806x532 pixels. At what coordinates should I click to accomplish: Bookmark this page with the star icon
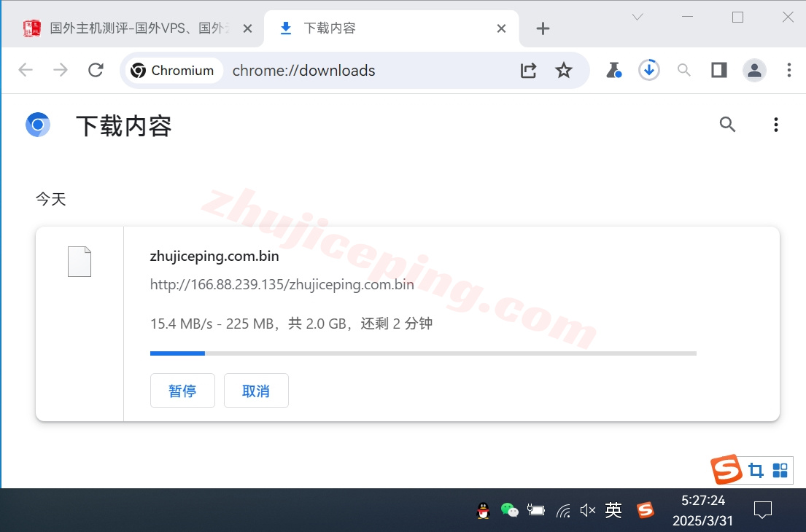point(563,71)
